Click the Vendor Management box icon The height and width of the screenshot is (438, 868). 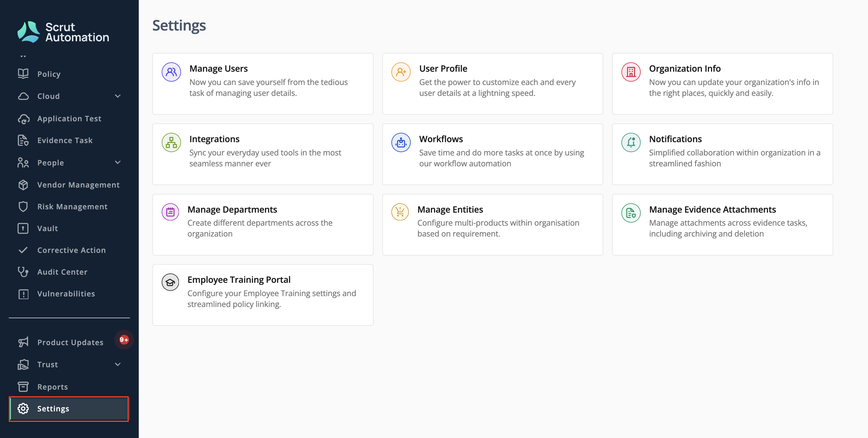[23, 185]
